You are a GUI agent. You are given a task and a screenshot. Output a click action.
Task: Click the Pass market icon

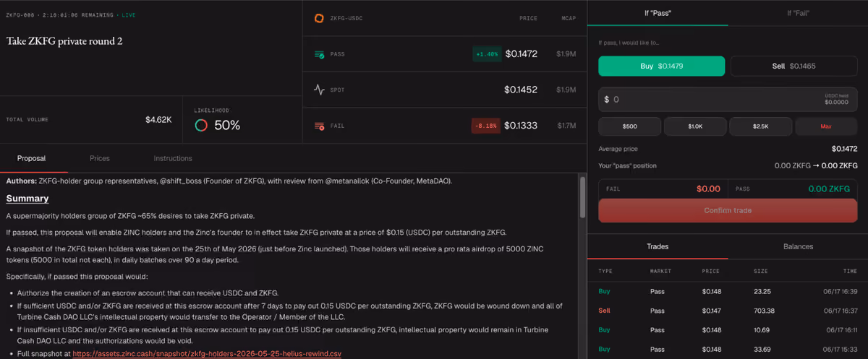point(319,54)
